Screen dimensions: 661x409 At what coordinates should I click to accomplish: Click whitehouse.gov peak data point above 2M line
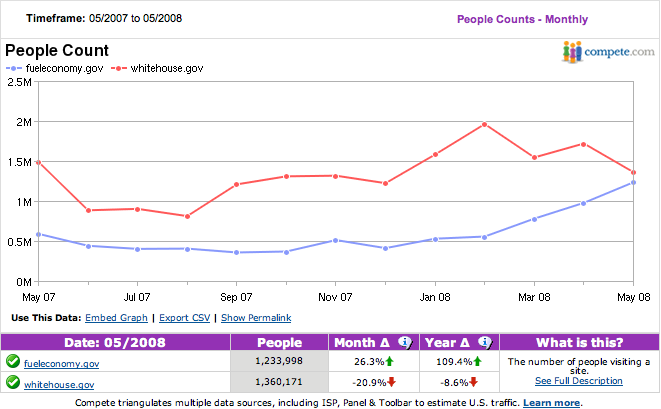click(485, 124)
